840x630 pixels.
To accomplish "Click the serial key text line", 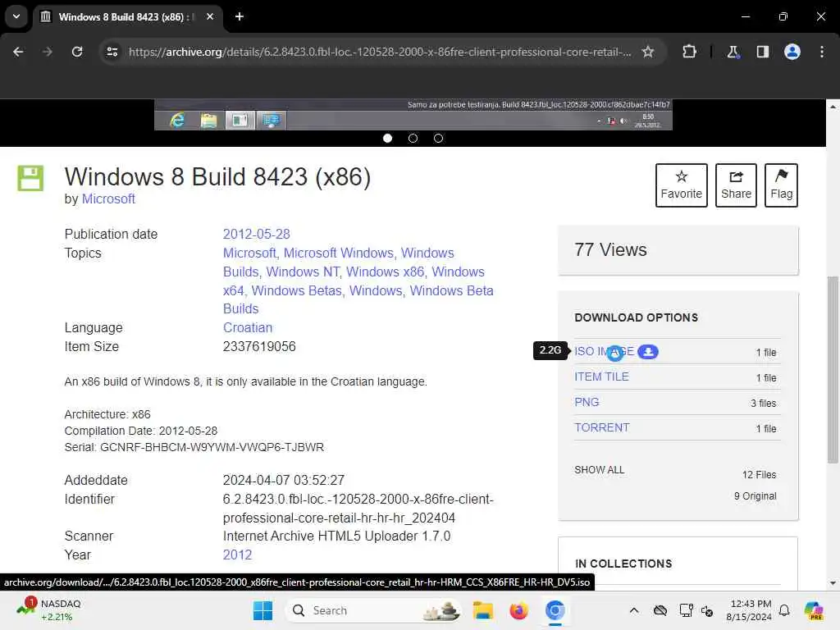I will coord(194,447).
